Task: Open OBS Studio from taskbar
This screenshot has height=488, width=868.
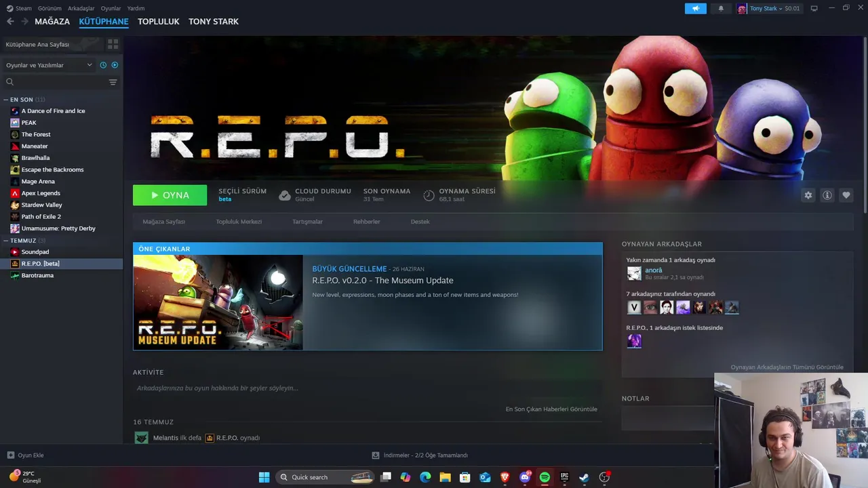Action: 604,477
